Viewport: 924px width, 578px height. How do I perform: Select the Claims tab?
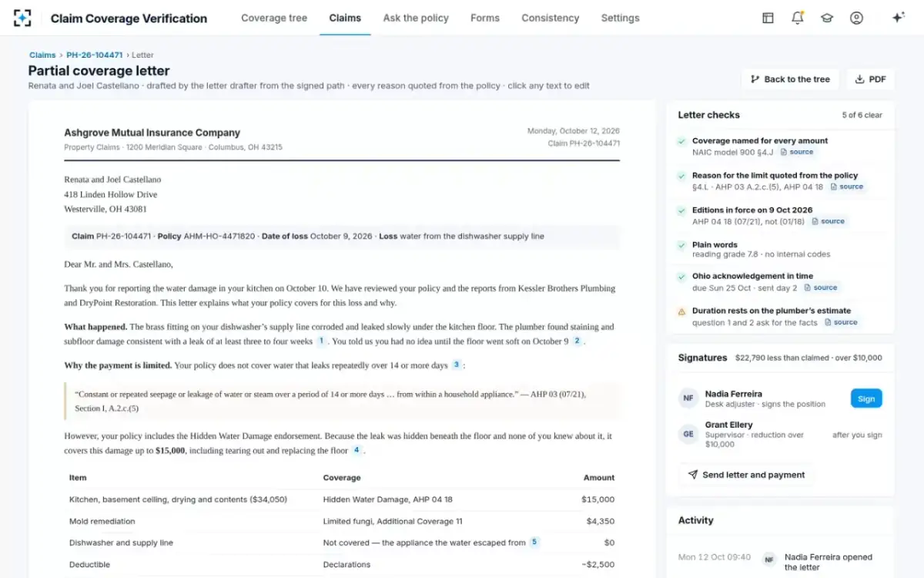click(345, 18)
